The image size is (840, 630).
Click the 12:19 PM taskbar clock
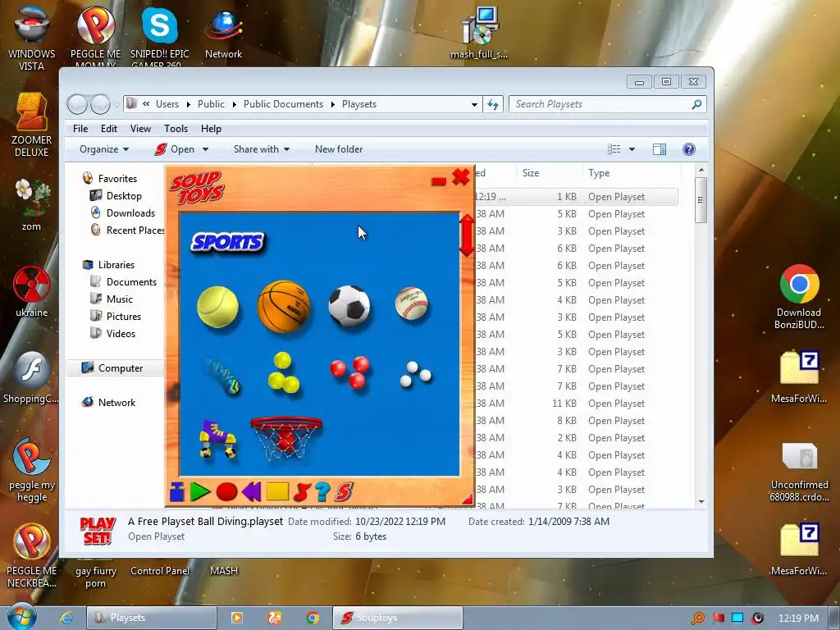[x=798, y=619]
